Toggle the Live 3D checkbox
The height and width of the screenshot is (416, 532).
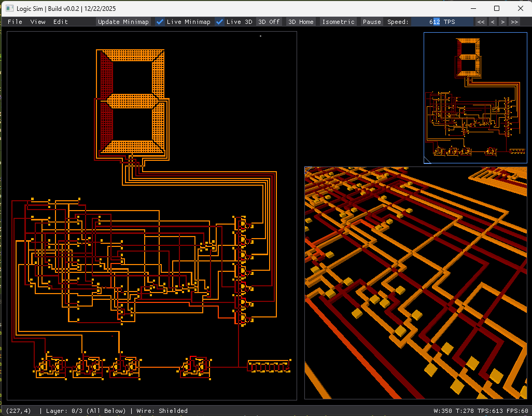[220, 22]
